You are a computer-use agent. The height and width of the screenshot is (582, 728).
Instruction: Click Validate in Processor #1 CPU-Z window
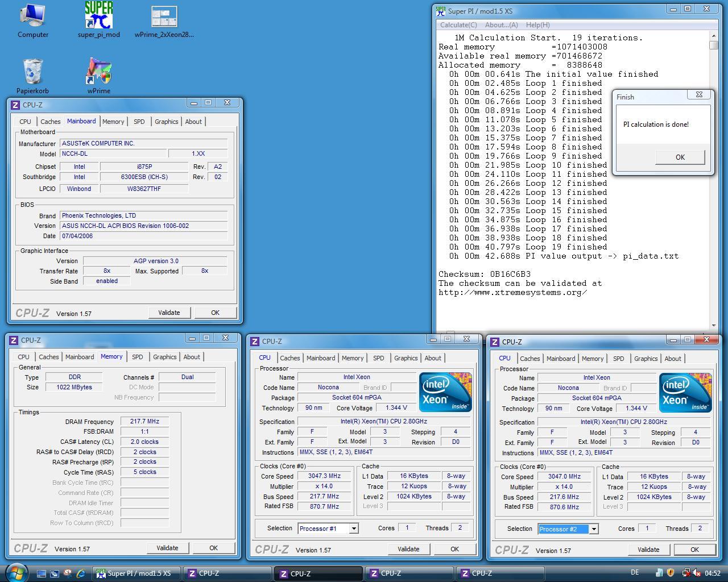coord(408,549)
